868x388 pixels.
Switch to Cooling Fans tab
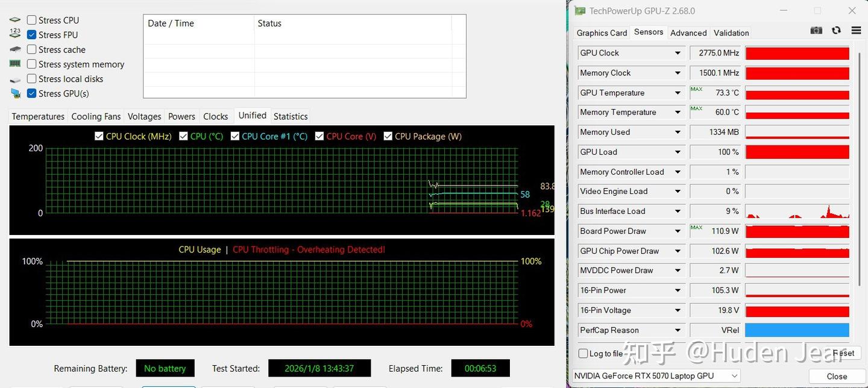pos(96,116)
